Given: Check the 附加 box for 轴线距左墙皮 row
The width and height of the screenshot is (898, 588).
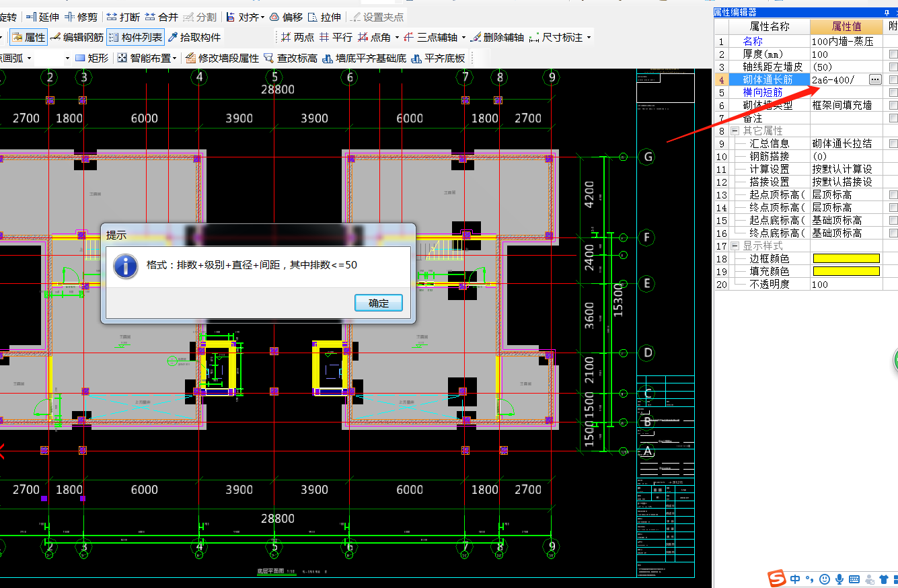Looking at the screenshot, I should tap(893, 67).
